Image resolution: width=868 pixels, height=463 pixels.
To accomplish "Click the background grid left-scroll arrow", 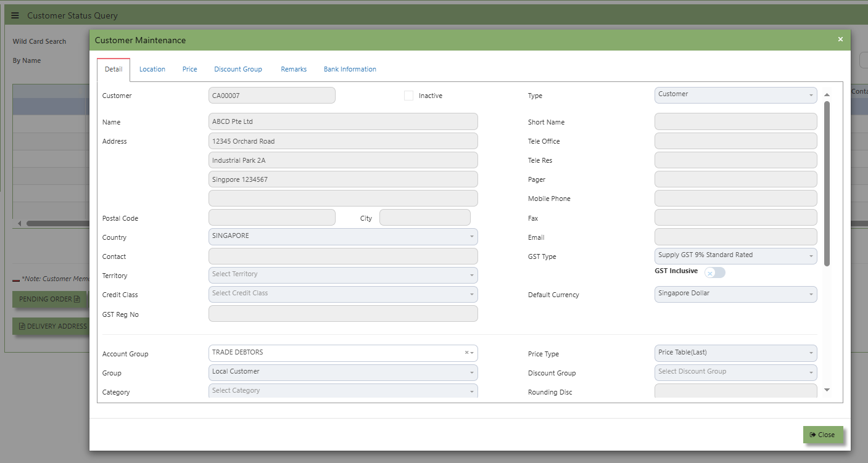I will (x=19, y=223).
